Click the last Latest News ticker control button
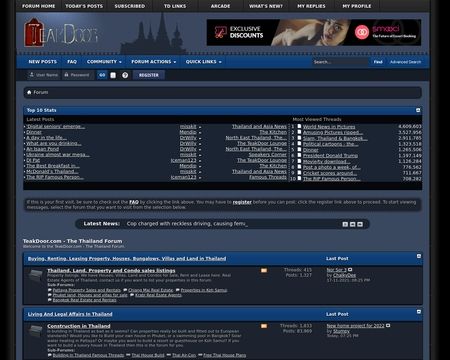The image size is (450, 360). [360, 224]
